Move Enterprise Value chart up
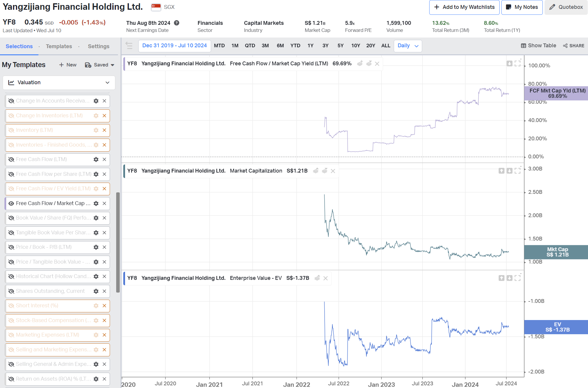 [501, 278]
